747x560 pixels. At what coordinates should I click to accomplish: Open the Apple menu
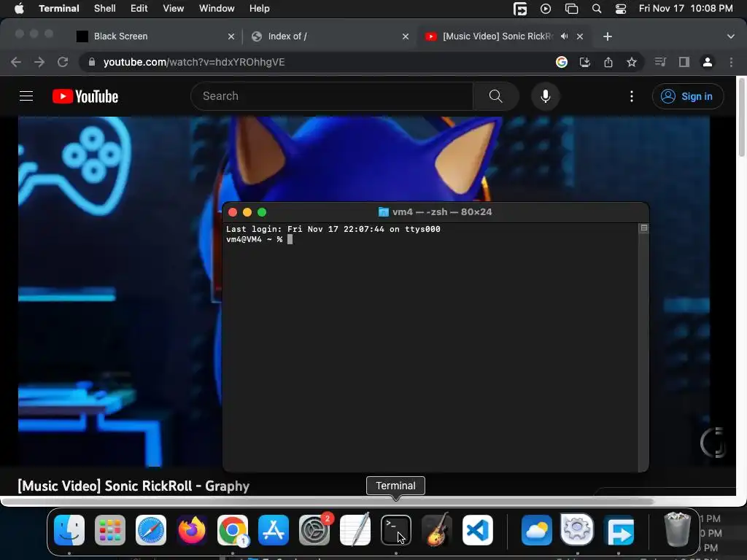tap(19, 9)
